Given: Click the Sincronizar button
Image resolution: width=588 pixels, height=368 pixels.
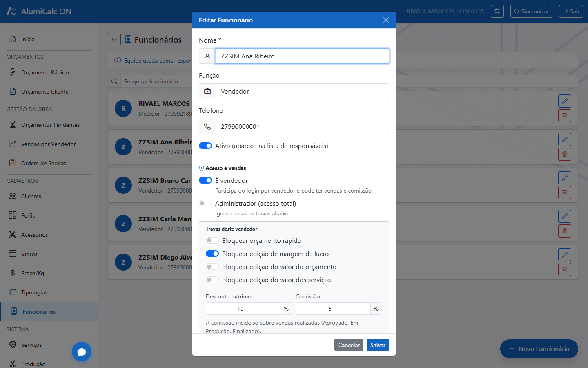Looking at the screenshot, I should pos(531,11).
